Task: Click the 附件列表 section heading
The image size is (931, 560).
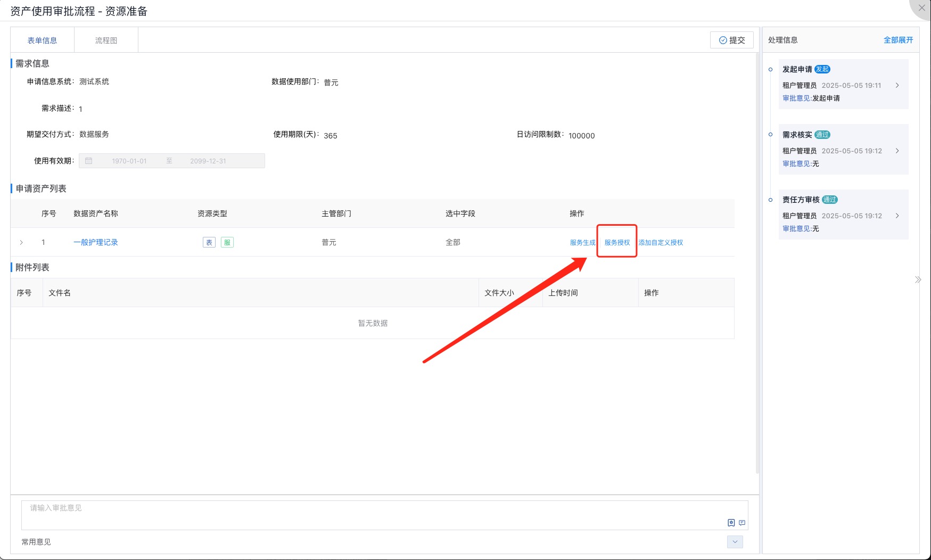Action: coord(32,267)
